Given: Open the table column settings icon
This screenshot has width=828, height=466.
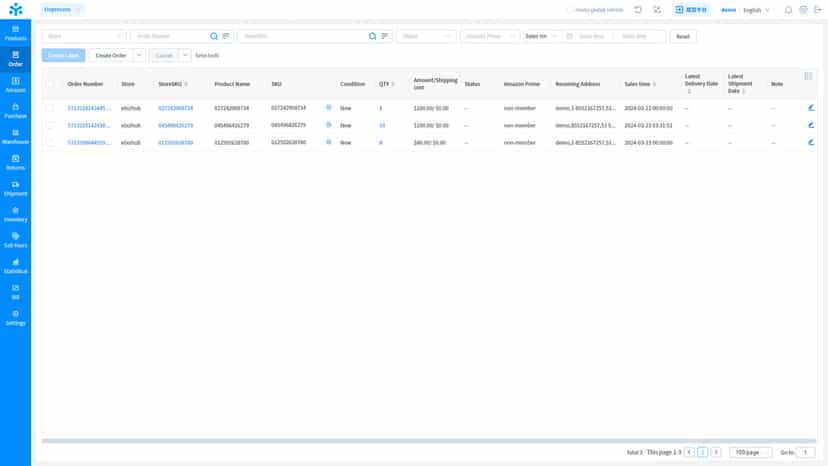Looking at the screenshot, I should pos(808,77).
